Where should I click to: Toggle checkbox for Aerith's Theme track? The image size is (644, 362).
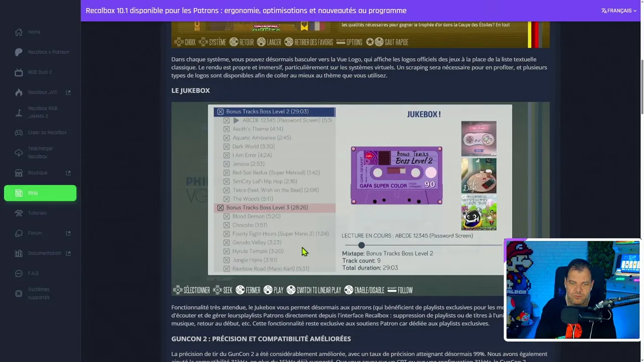226,129
